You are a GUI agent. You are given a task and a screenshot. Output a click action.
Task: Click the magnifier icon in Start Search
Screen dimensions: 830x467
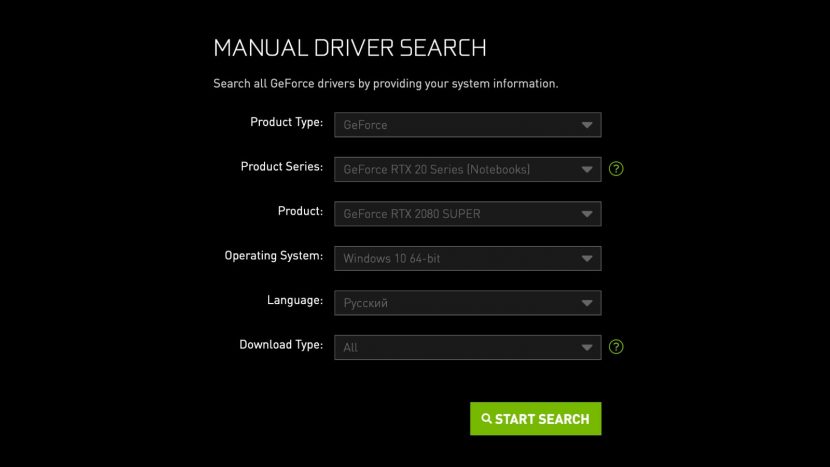click(x=486, y=419)
